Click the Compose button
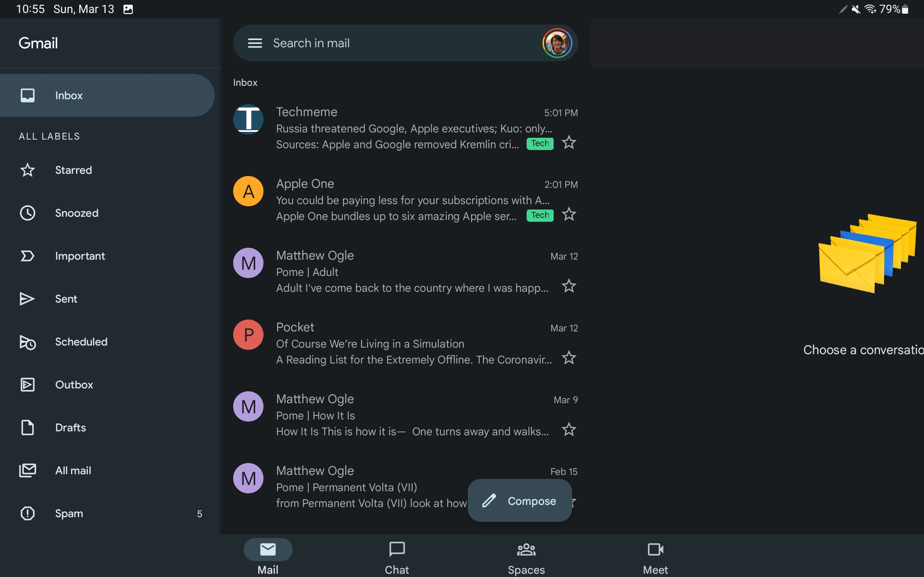Screen dimensions: 924x577 [x=520, y=501]
